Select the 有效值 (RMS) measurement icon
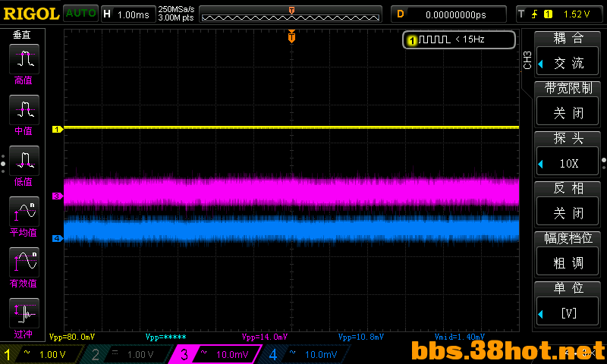 pyautogui.click(x=24, y=262)
